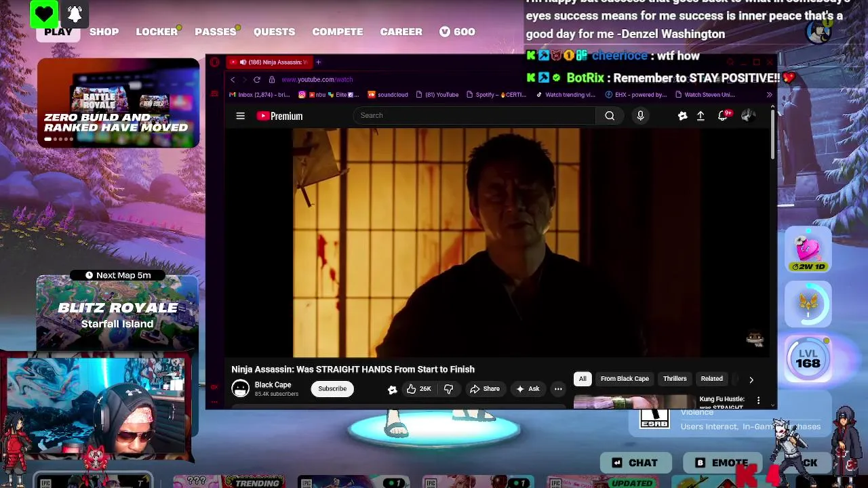Dislike the Ninja Assassin video
This screenshot has width=868, height=488.
click(448, 389)
